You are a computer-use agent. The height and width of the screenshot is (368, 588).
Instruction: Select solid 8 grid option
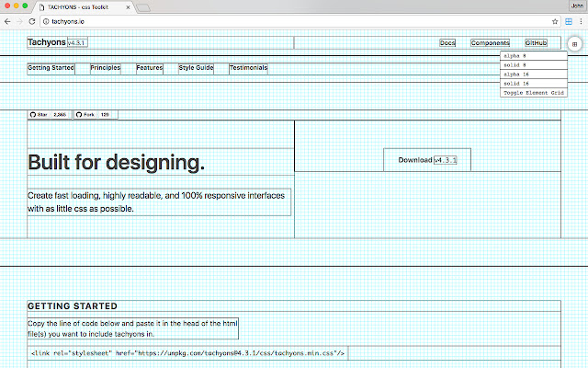(x=534, y=65)
